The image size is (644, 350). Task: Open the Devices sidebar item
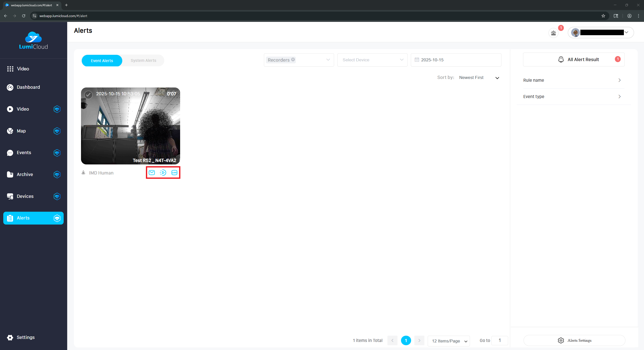[25, 196]
